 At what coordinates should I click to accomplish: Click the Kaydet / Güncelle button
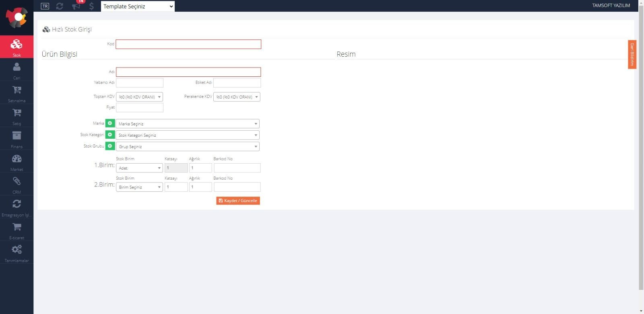[x=238, y=201]
